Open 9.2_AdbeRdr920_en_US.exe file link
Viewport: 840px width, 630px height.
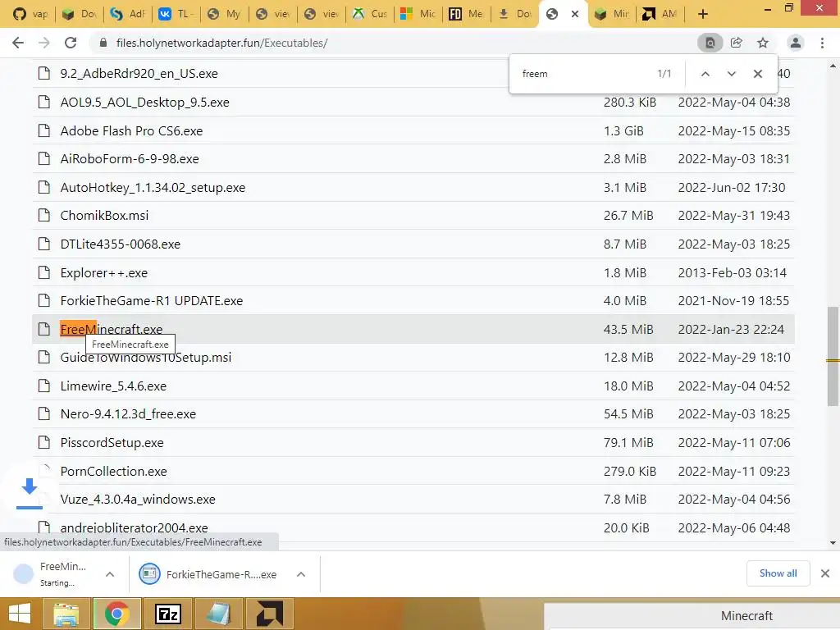coord(139,73)
